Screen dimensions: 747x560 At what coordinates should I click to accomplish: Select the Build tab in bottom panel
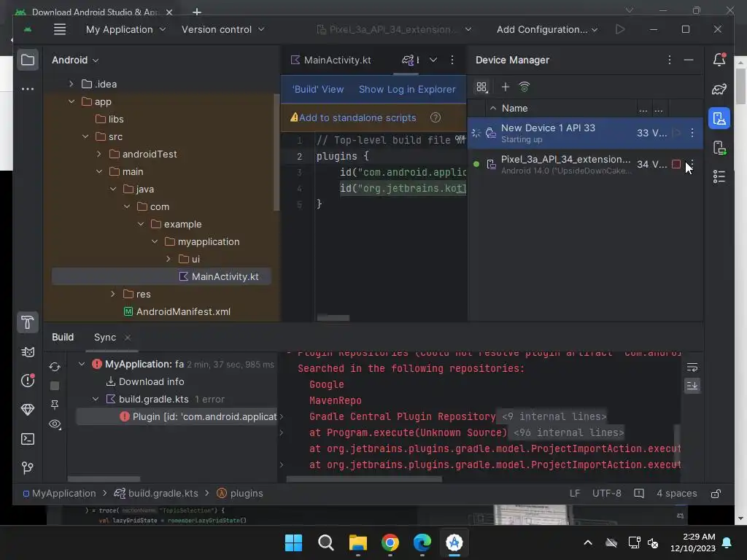pos(63,337)
